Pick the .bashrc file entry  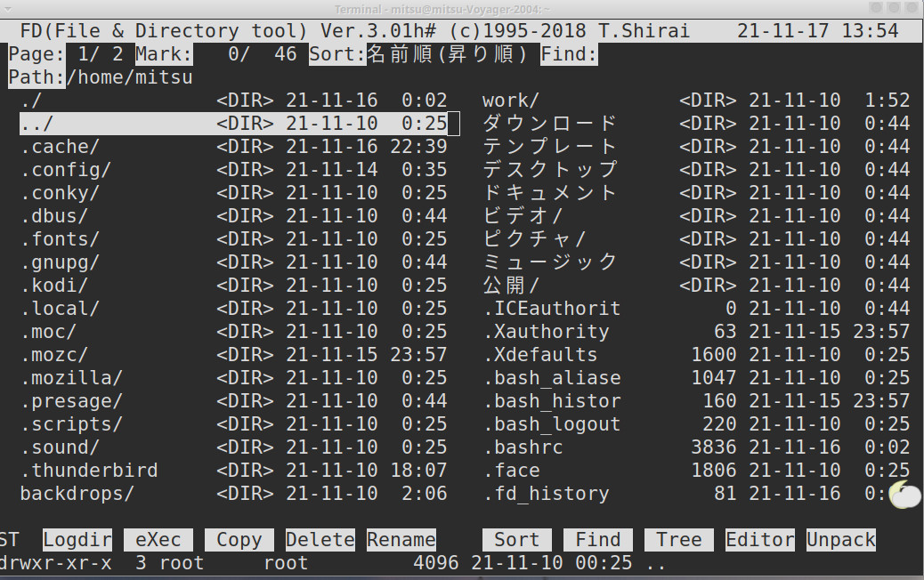pos(523,447)
